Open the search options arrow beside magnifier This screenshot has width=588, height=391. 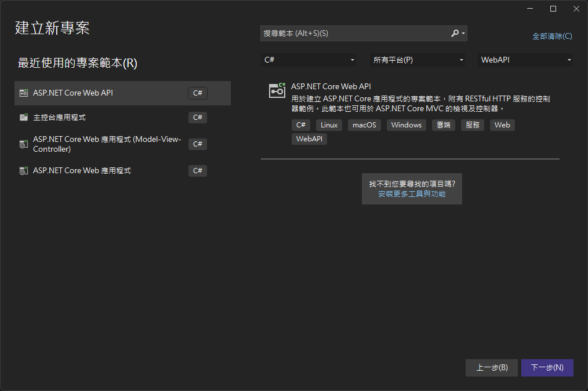pyautogui.click(x=463, y=34)
